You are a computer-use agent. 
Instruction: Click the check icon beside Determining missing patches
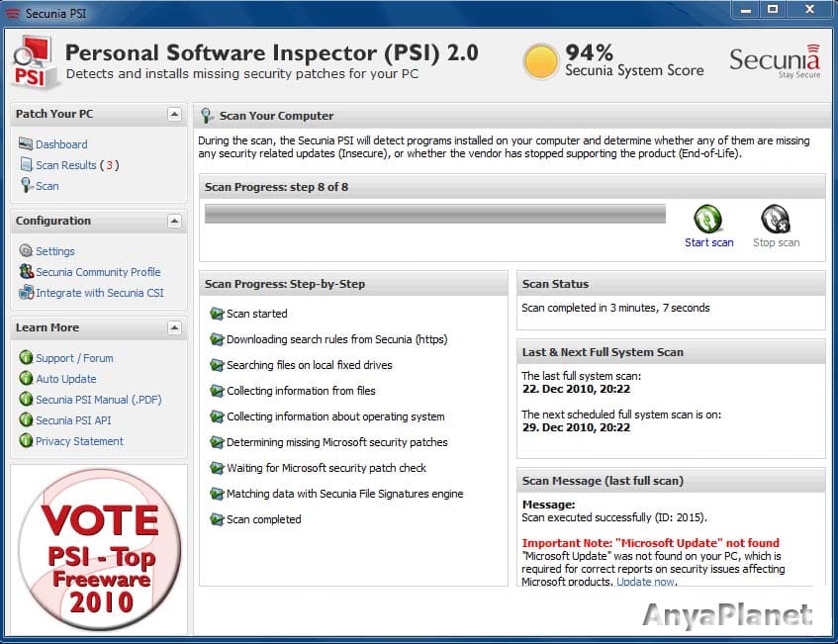click(217, 442)
